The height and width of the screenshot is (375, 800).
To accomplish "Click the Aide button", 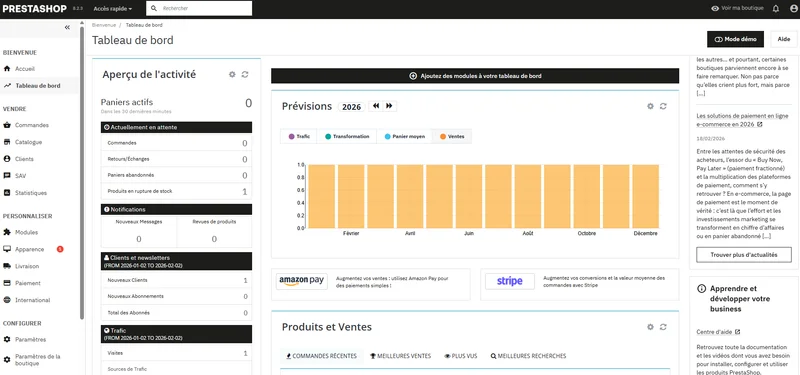I will (784, 39).
